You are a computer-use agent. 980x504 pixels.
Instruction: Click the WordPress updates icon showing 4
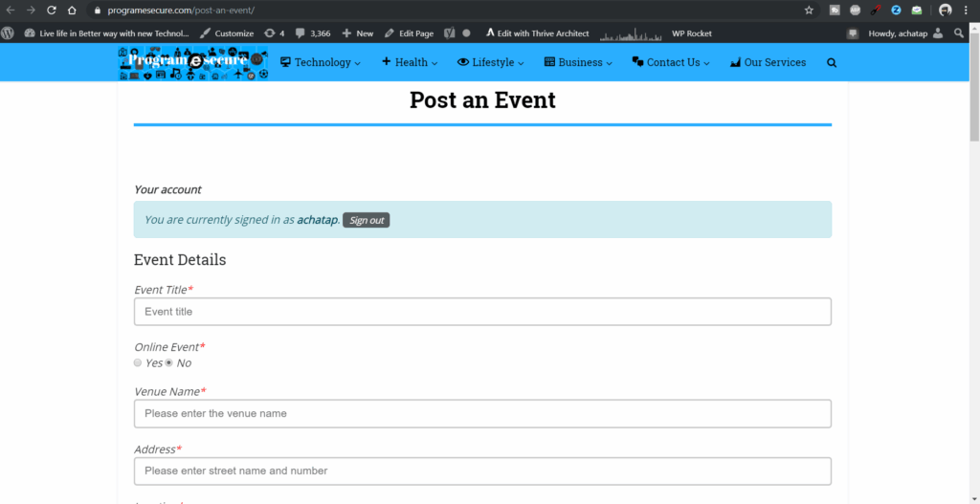pyautogui.click(x=275, y=33)
